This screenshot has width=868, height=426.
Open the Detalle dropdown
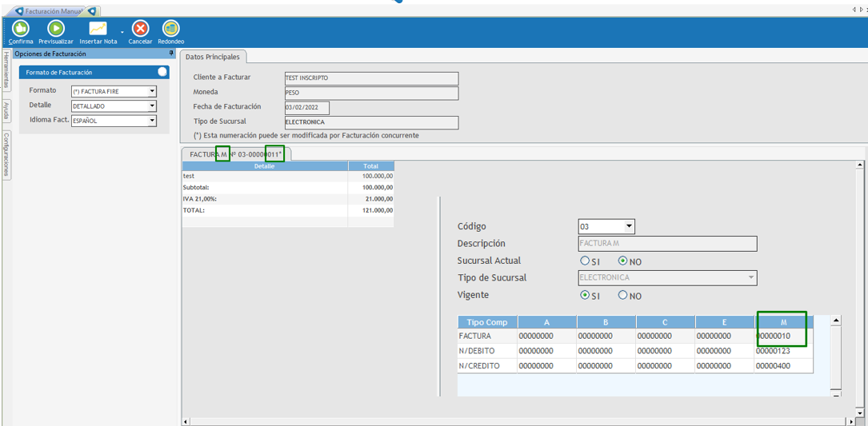point(152,106)
